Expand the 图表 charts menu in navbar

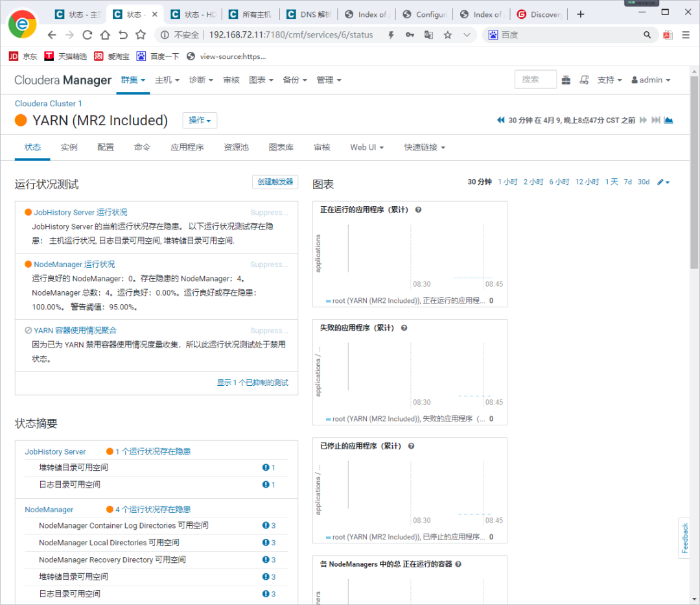pyautogui.click(x=261, y=80)
